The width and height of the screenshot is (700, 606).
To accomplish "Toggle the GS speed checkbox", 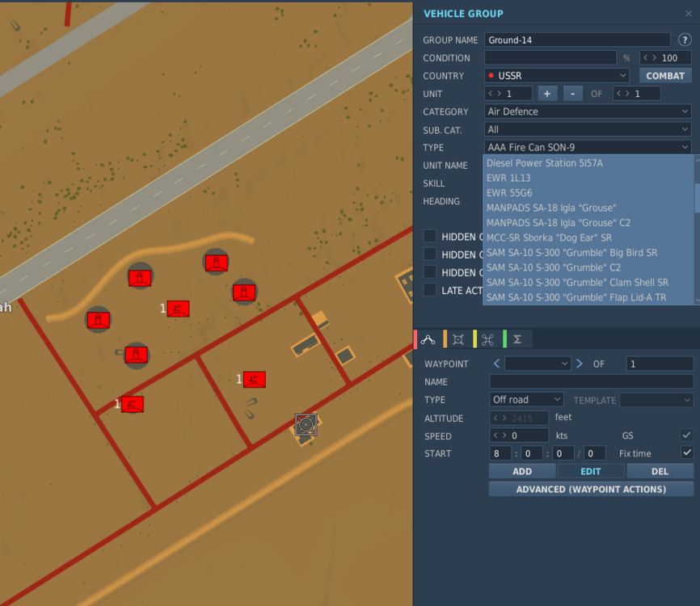I will point(686,435).
